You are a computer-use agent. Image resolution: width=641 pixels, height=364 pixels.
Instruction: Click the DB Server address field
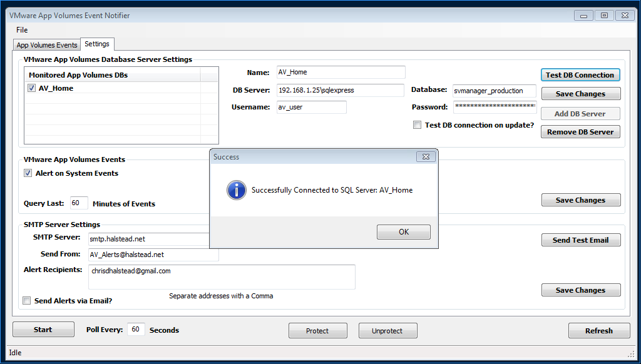[341, 91]
